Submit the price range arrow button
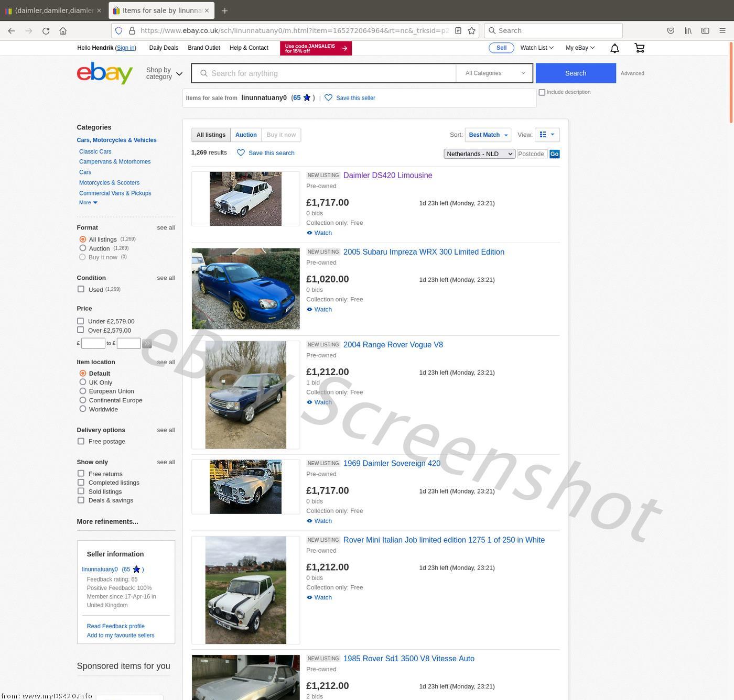The height and width of the screenshot is (700, 734). point(147,344)
